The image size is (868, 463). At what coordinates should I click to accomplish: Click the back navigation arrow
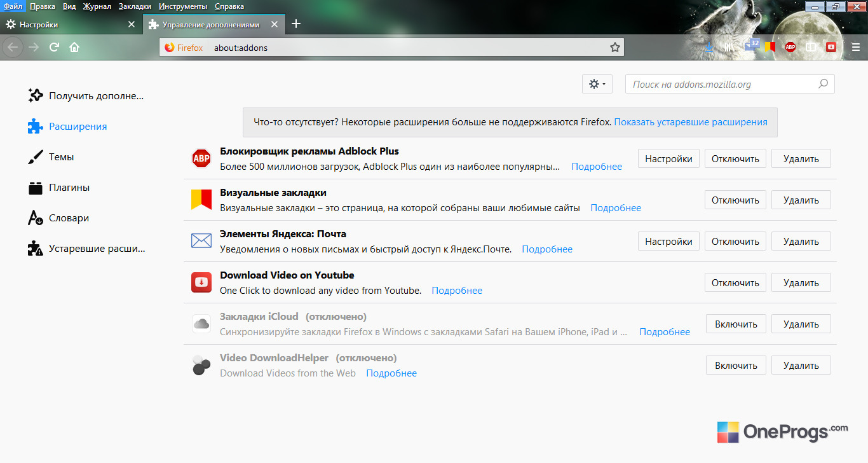13,47
